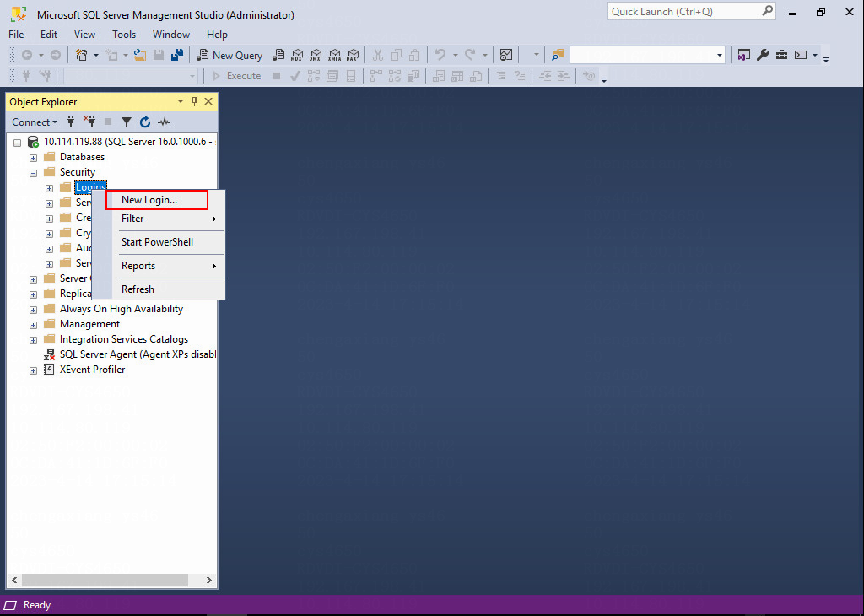Open the New Project dropdown arrow
Screen dimensions: 864x616
tap(96, 55)
